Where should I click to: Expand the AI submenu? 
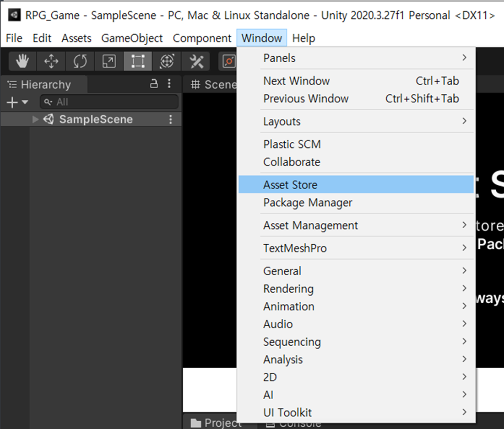point(356,395)
